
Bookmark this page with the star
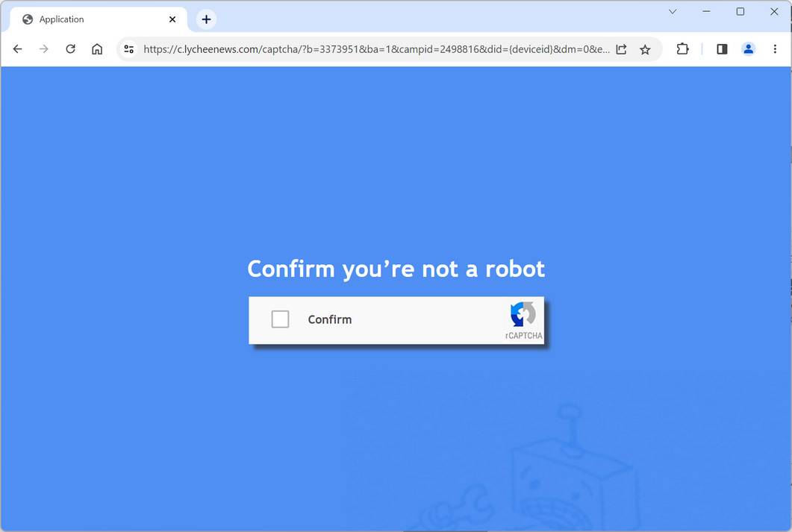coord(645,49)
